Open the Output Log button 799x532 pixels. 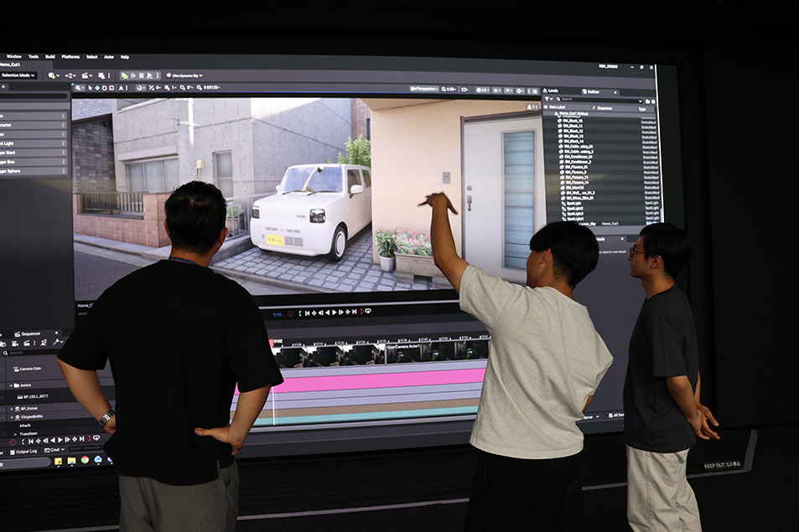click(23, 452)
